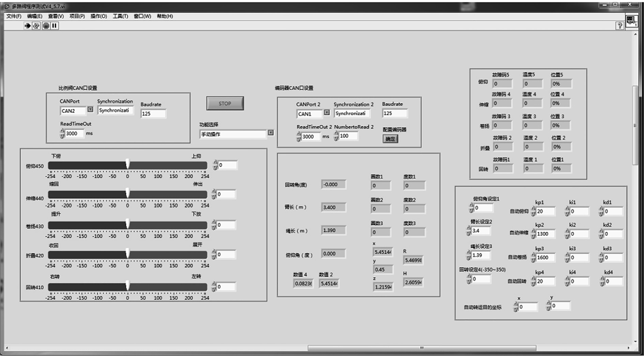Screen dimensions: 644x358
Task: Click the VI icon pane at top right
Action: [631, 20]
